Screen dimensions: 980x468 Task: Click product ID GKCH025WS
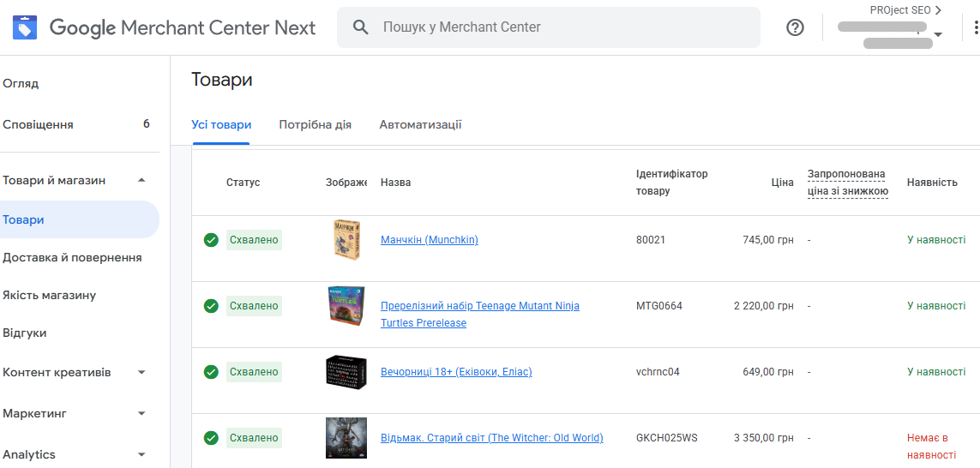click(667, 438)
